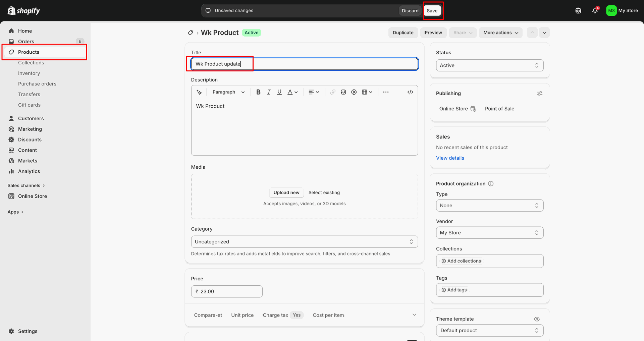The image size is (644, 341).
Task: Open the Status dropdown
Action: coord(490,65)
